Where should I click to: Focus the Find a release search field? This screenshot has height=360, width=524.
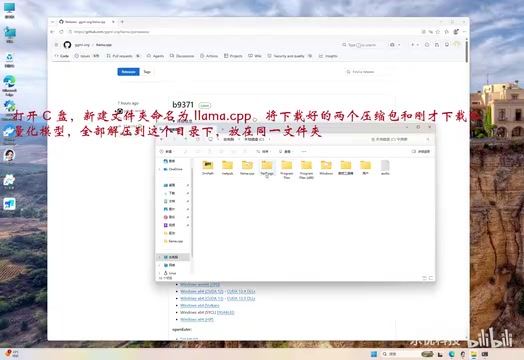[x=369, y=72]
